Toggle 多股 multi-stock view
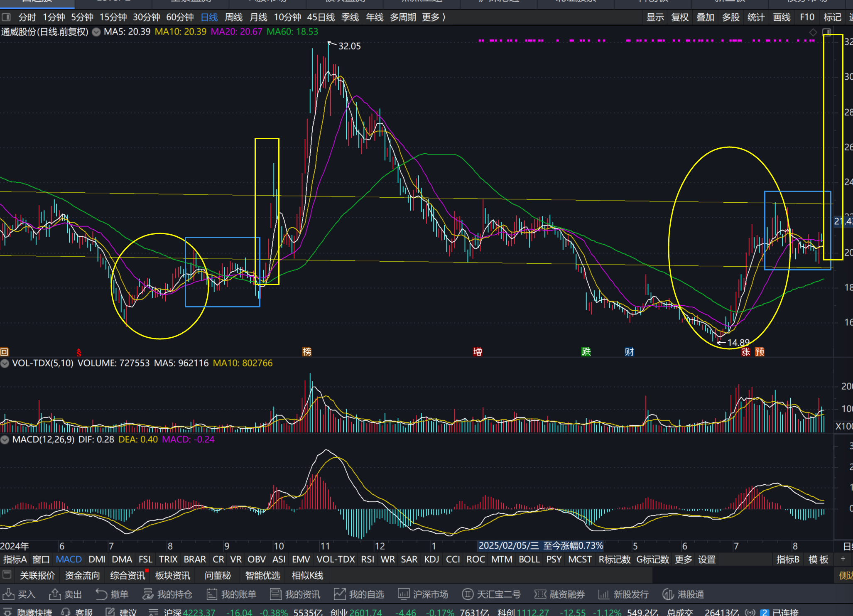Screen dimensions: 853x616 pos(731,17)
